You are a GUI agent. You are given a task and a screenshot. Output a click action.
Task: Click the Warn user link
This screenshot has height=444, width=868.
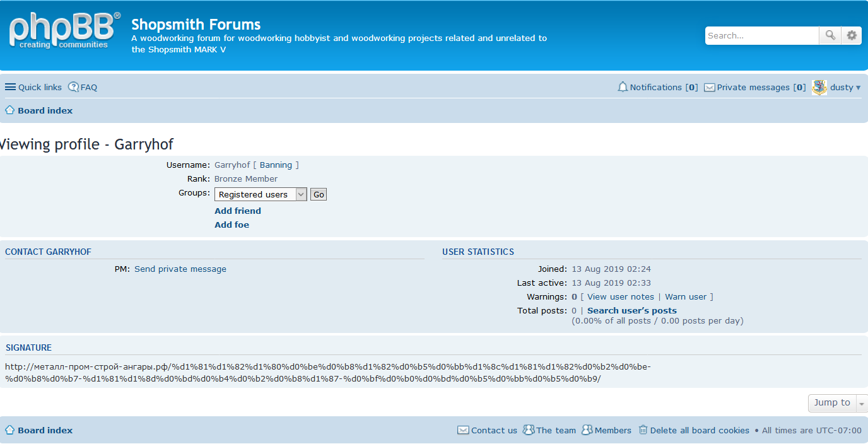click(686, 296)
